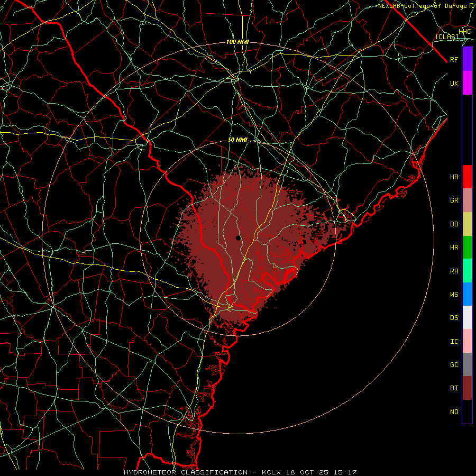The image size is (476, 476).
Task: Click the RF legend label
Action: click(454, 59)
